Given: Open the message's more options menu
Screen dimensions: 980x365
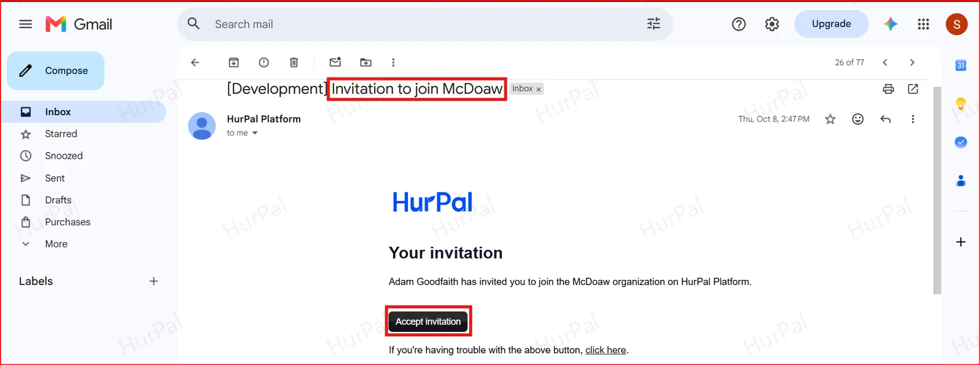Looking at the screenshot, I should (913, 119).
